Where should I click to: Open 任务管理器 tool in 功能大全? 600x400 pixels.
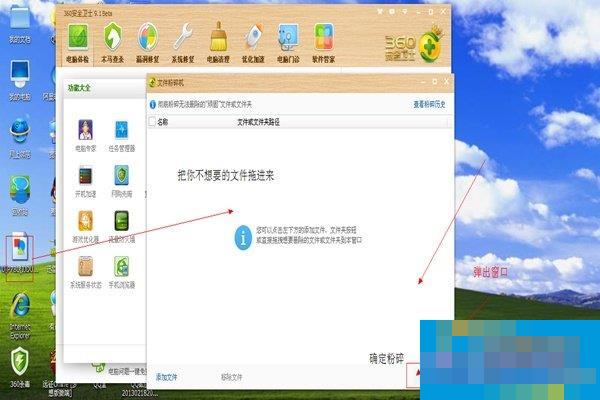point(122,136)
